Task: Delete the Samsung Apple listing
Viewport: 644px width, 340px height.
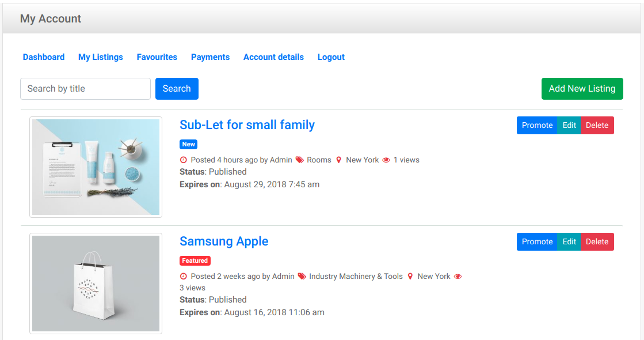Action: 597,241
